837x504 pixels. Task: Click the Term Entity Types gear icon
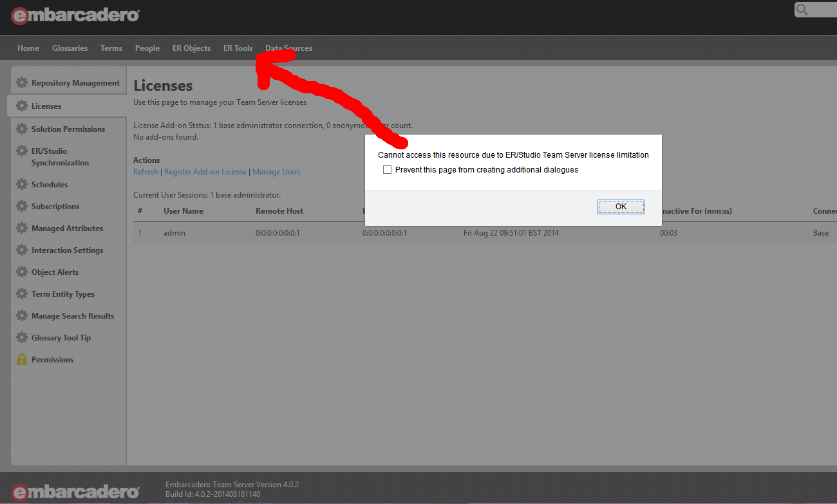coord(22,294)
